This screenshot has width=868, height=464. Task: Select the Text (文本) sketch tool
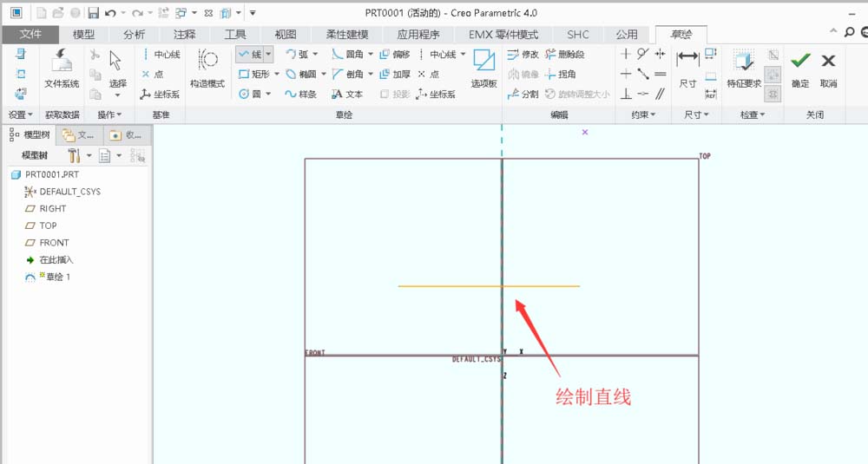click(x=347, y=94)
